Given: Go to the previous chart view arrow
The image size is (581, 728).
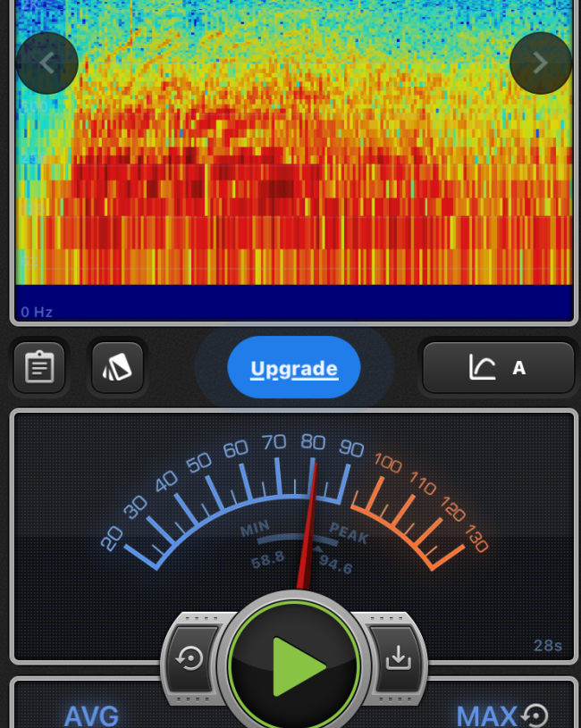Looking at the screenshot, I should tap(47, 63).
